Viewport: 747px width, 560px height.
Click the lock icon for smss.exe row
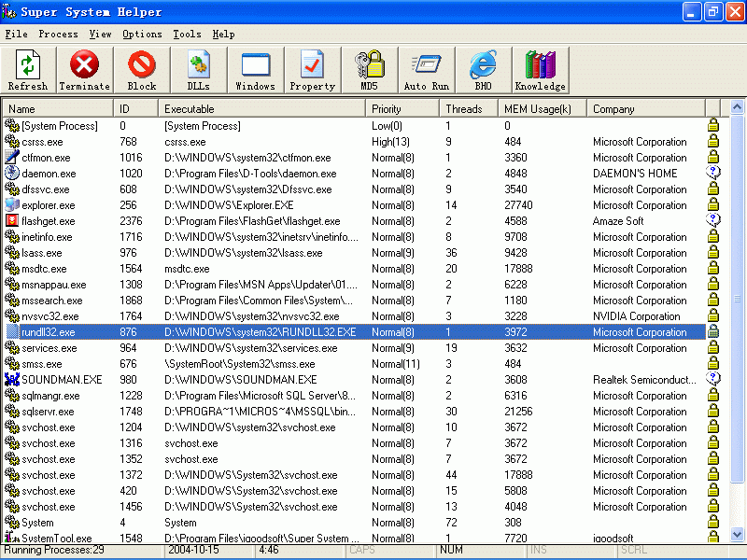712,363
